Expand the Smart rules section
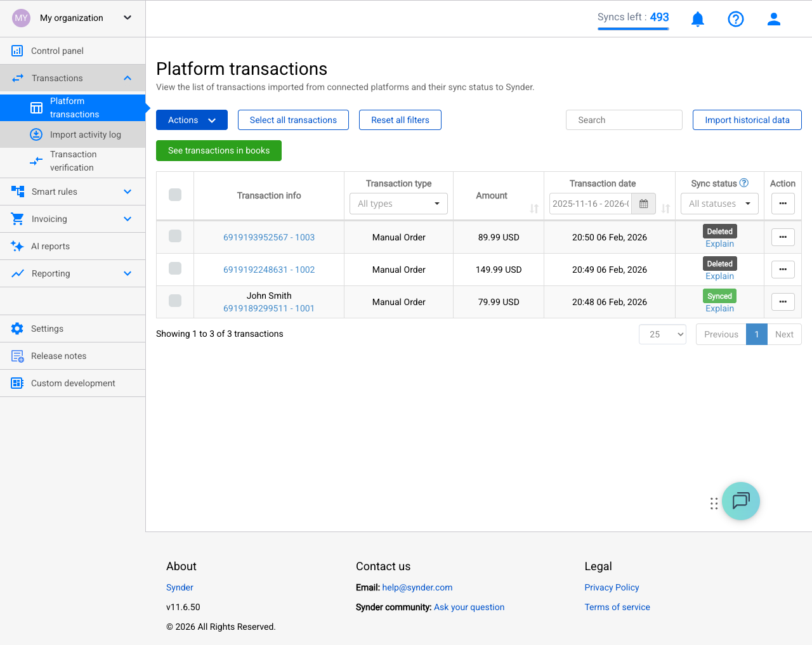The width and height of the screenshot is (812, 645). (72, 191)
